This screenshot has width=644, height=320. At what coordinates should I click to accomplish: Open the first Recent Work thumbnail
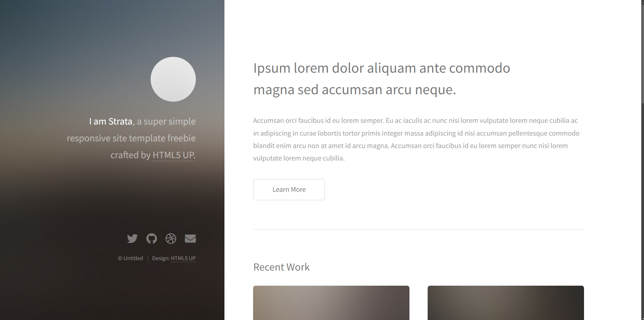pyautogui.click(x=331, y=303)
